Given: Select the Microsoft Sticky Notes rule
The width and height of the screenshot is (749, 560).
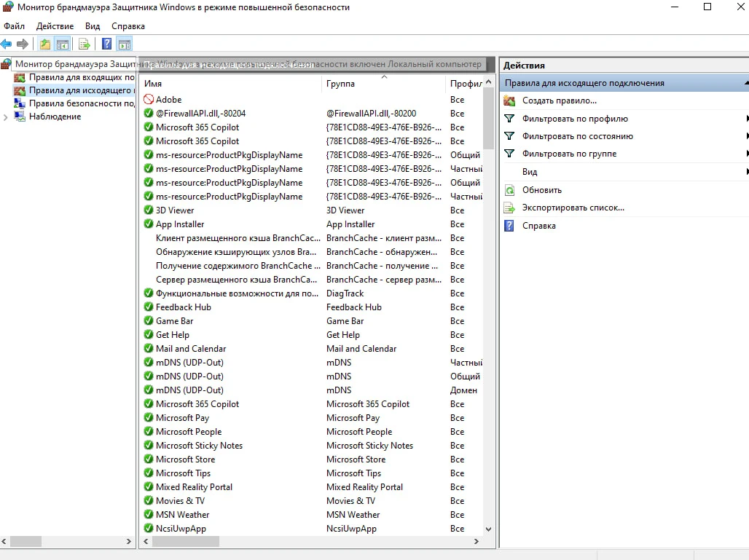Looking at the screenshot, I should [313, 446].
